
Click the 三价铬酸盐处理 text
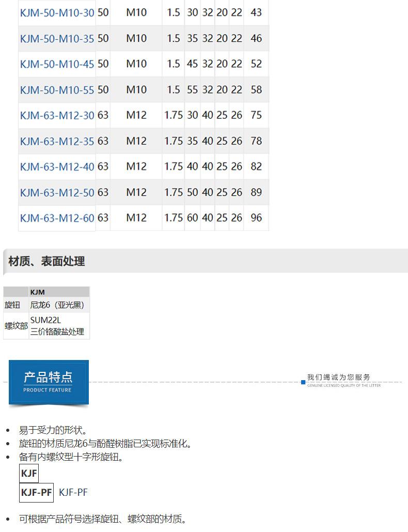(x=57, y=332)
